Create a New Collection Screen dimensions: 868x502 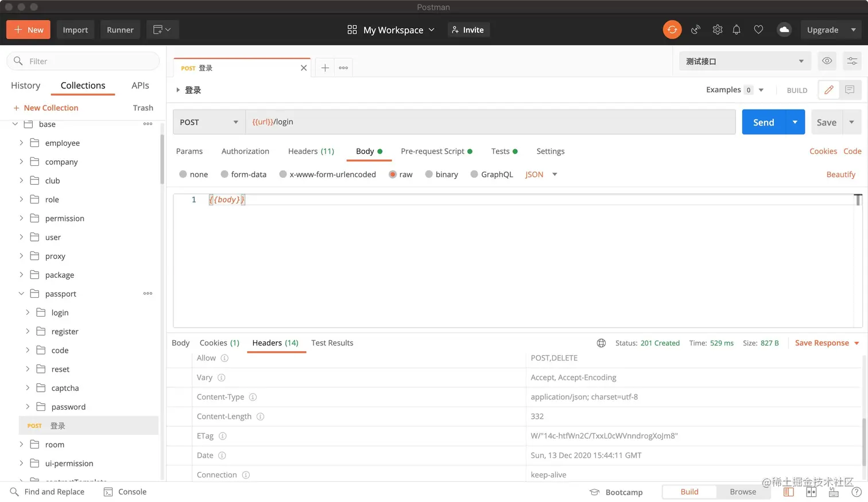point(45,108)
